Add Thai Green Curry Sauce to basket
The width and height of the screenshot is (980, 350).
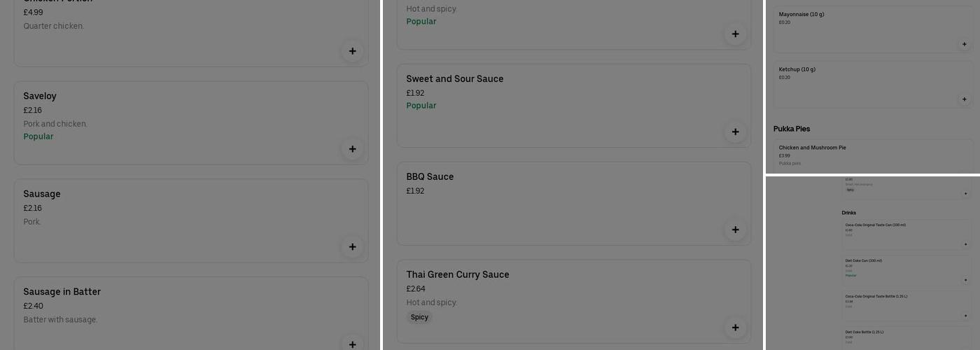click(x=735, y=328)
